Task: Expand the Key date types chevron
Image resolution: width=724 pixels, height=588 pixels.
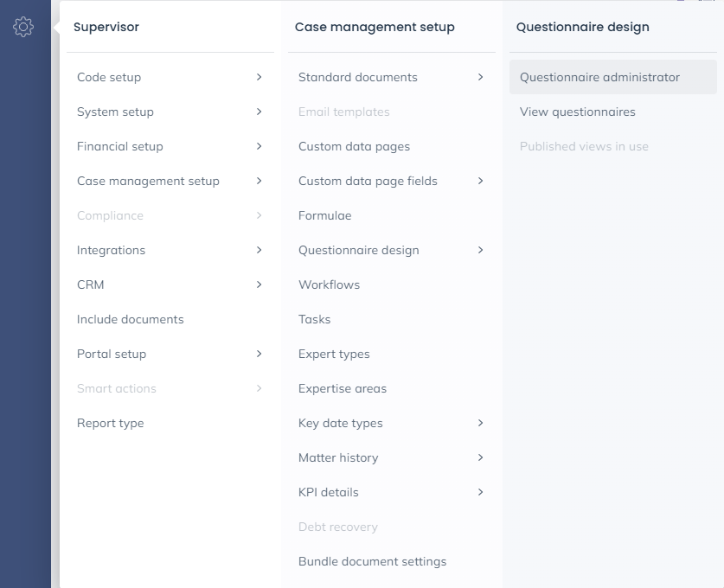Action: (480, 423)
